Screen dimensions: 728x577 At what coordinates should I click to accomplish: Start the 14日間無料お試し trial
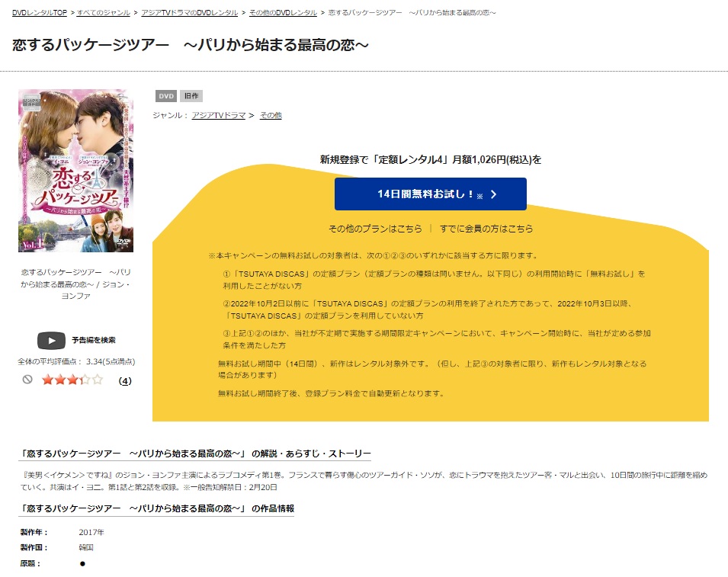431,194
